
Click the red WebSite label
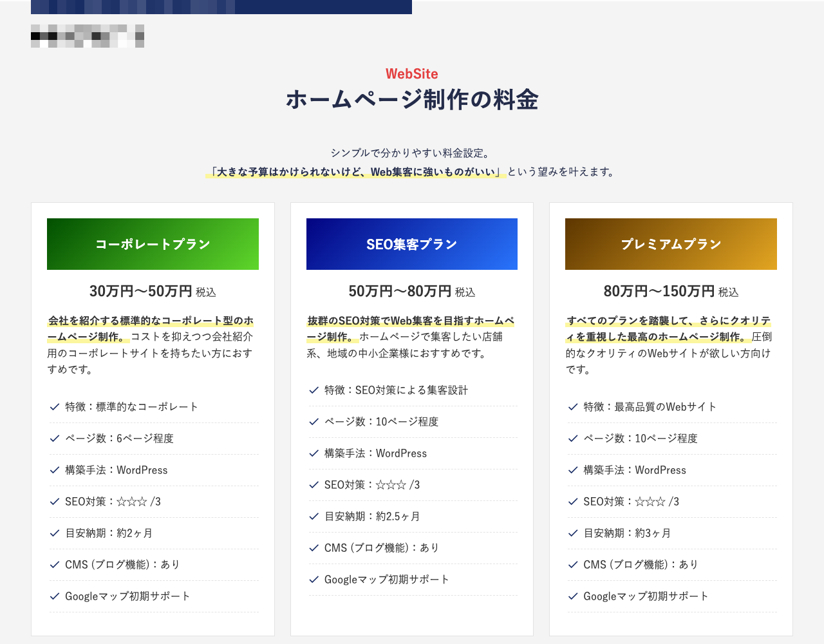pyautogui.click(x=412, y=74)
